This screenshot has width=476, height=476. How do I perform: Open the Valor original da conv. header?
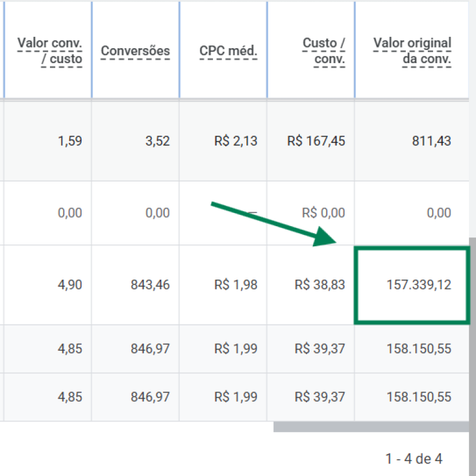tap(412, 51)
